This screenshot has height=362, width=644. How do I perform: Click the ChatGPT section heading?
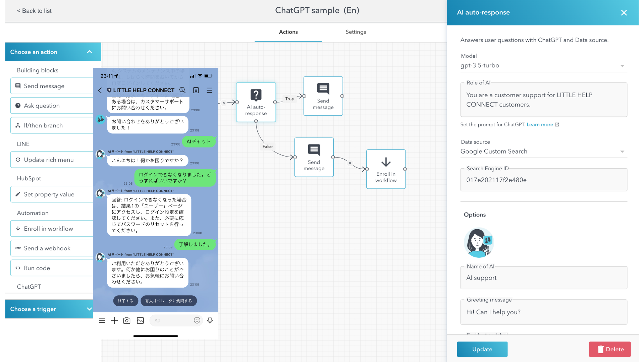pyautogui.click(x=29, y=287)
